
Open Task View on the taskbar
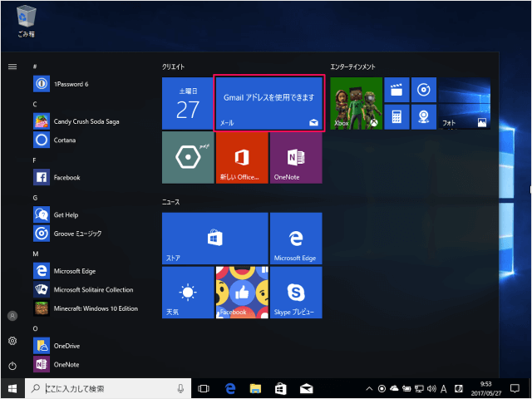(x=204, y=388)
